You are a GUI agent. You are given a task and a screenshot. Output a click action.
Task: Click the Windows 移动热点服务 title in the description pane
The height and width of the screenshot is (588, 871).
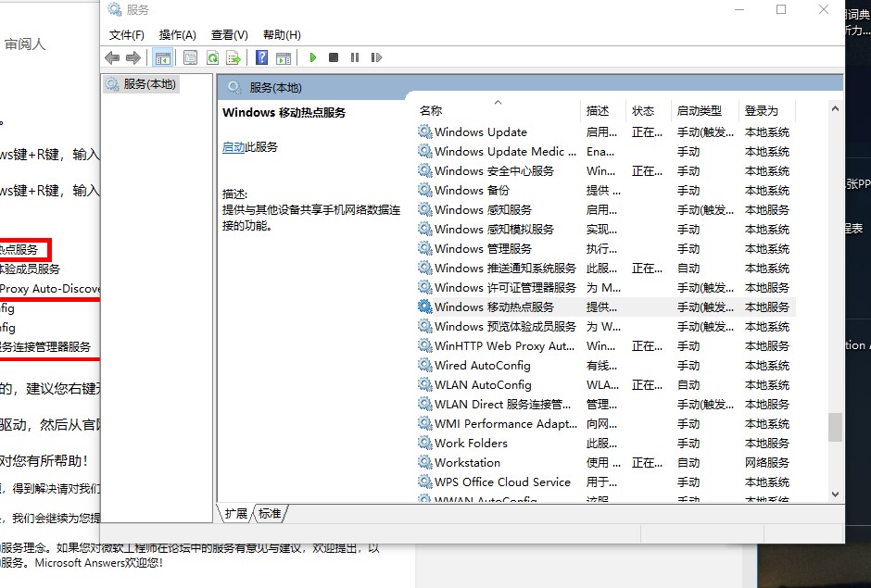point(284,113)
